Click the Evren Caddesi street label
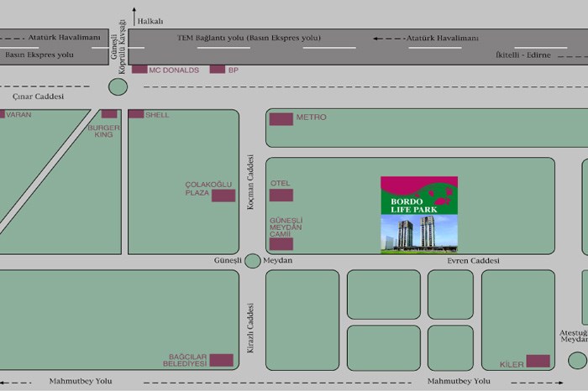The image size is (588, 391). pos(473,261)
